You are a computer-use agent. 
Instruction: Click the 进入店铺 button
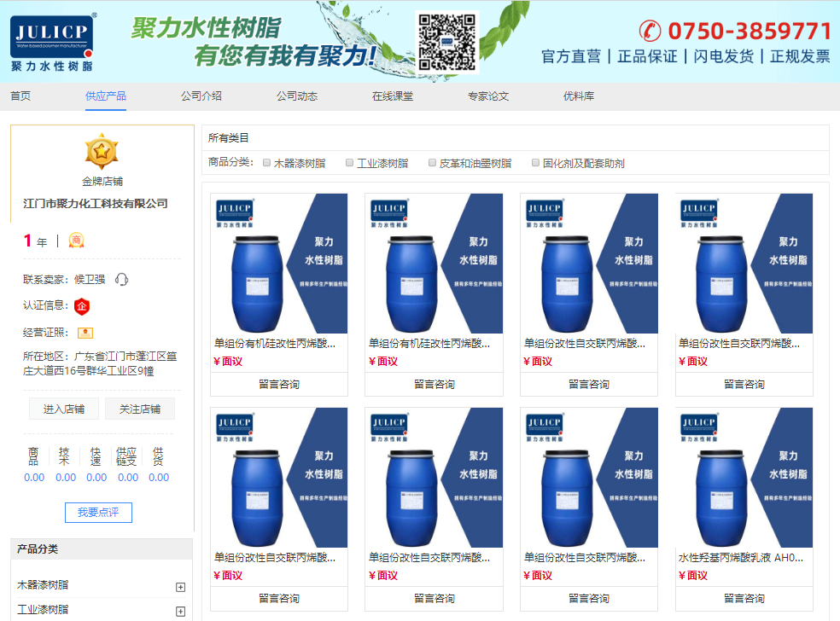click(64, 409)
